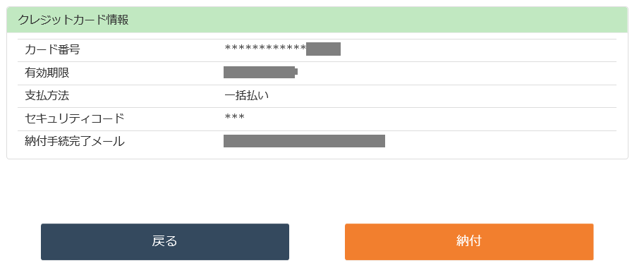Select the クレジットカード情報 header bar

(317, 20)
